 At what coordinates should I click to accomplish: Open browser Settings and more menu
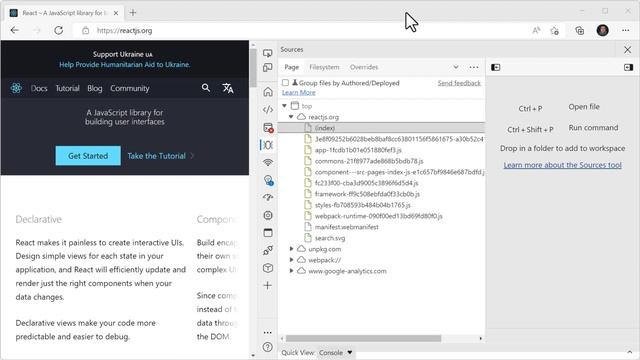pyautogui.click(x=625, y=30)
